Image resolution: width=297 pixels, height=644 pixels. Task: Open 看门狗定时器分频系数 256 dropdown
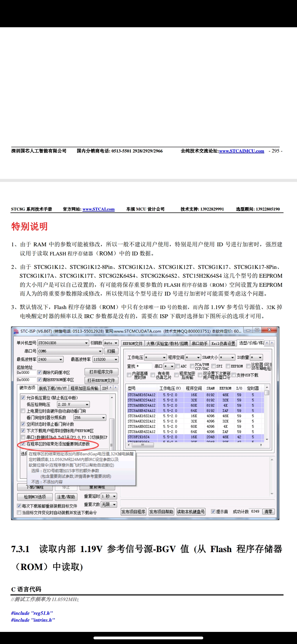[x=90, y=417]
